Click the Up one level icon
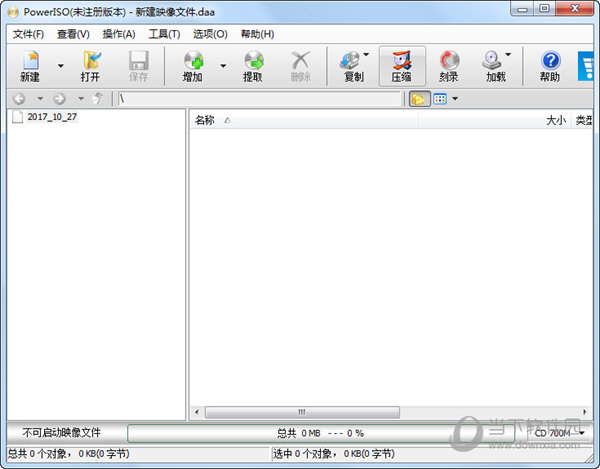The image size is (600, 469). [x=98, y=98]
